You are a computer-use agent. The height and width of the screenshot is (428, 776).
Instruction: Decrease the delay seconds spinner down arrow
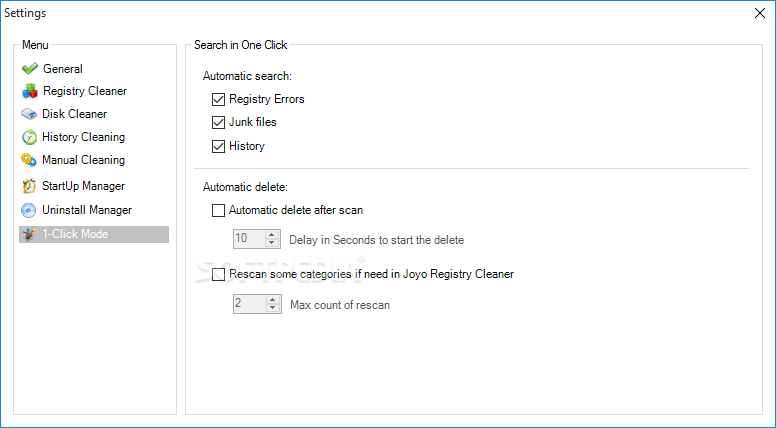(x=272, y=243)
